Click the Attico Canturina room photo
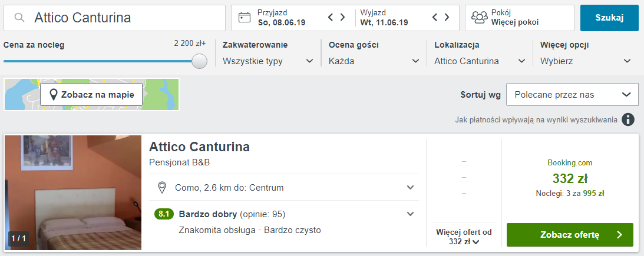This screenshot has width=644, height=256. click(73, 192)
